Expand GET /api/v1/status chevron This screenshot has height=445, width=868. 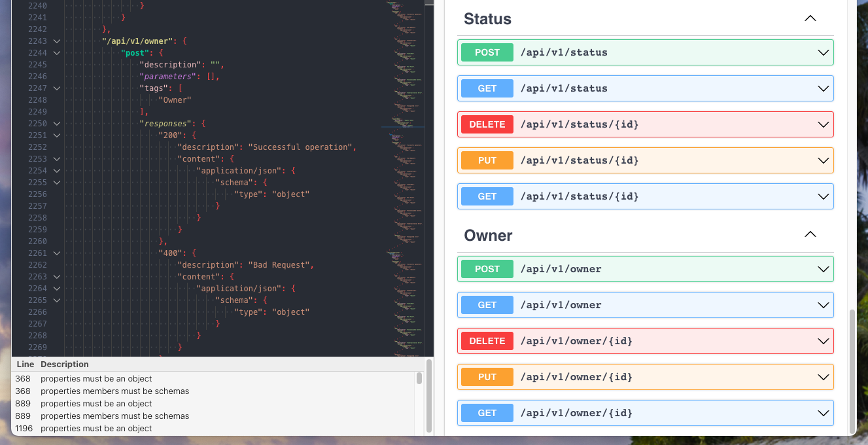pyautogui.click(x=824, y=88)
